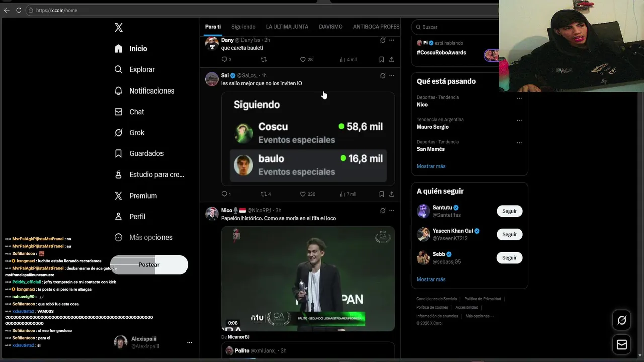Switch to the DAVISMO tab
The height and width of the screenshot is (362, 644).
(331, 27)
